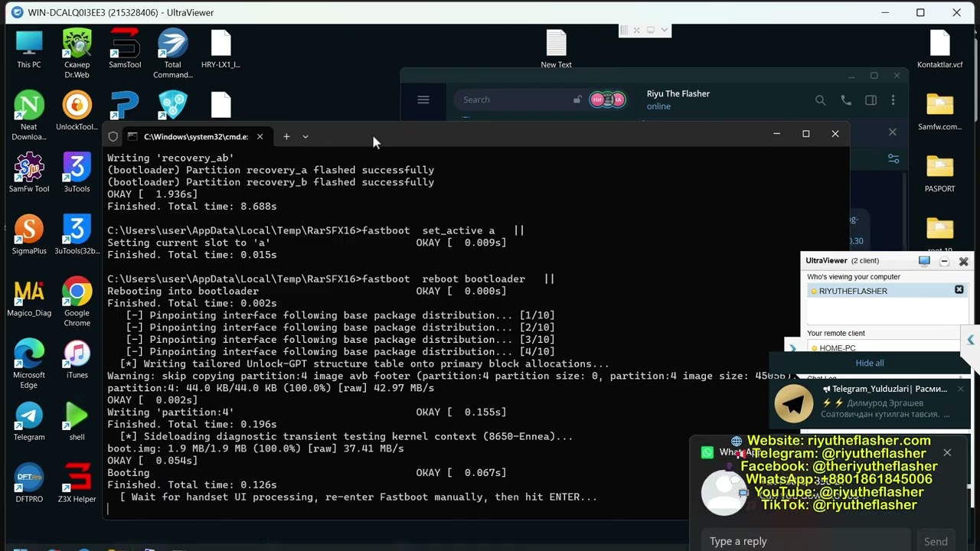Open the 3uTools(32bit) desktop shortcut
Screen dimensions: 980x551
click(x=77, y=235)
